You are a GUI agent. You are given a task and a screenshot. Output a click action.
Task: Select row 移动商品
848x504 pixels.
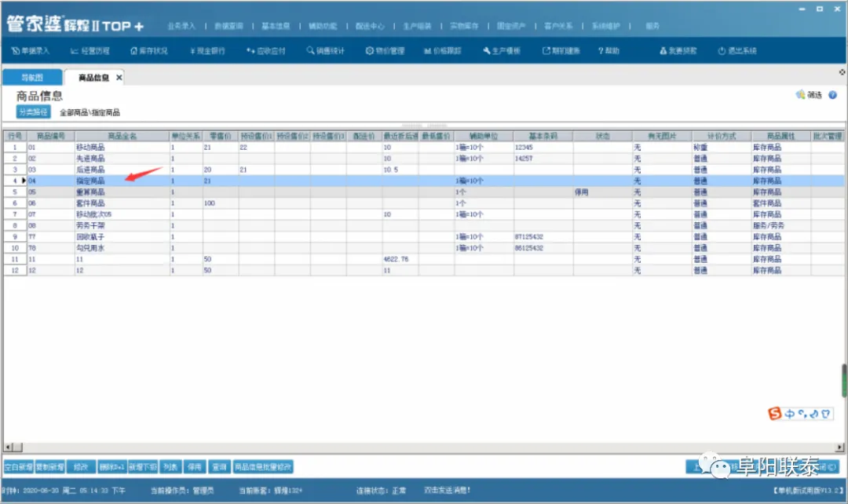coord(424,147)
